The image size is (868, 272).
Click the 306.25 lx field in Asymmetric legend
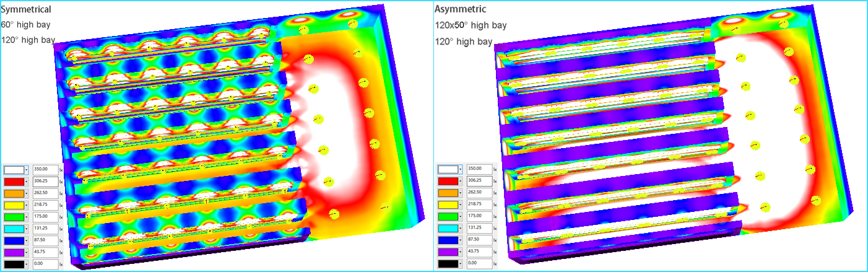(480, 181)
